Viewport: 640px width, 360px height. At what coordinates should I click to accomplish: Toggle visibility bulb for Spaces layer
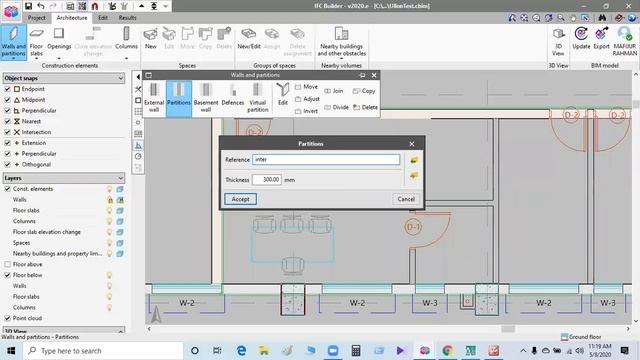(x=109, y=243)
